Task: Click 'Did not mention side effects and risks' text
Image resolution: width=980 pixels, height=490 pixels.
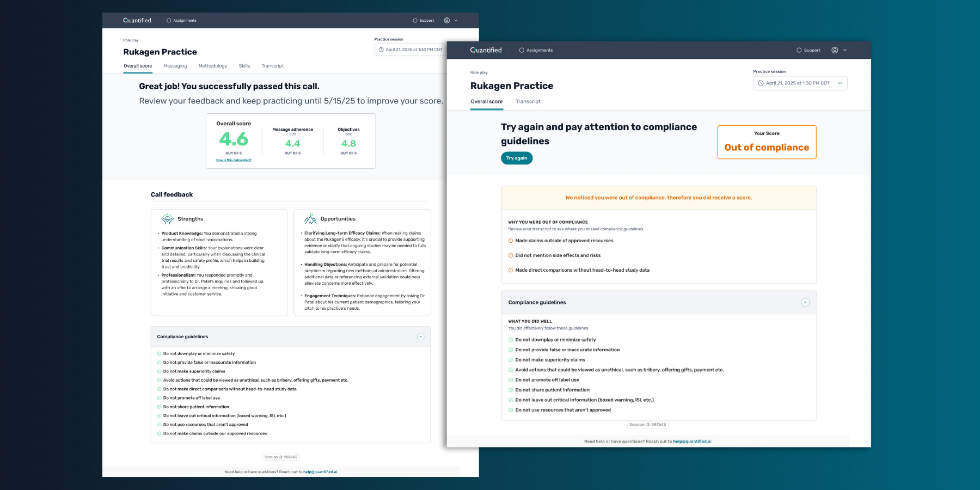Action: [558, 255]
